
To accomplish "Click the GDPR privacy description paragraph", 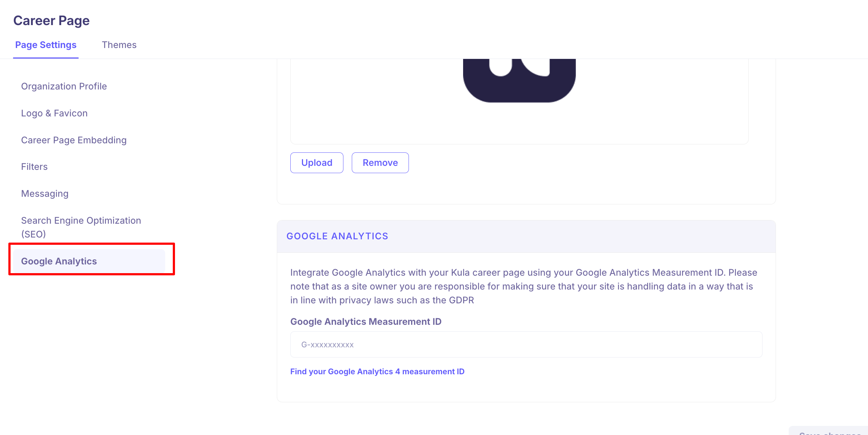I will click(x=524, y=286).
